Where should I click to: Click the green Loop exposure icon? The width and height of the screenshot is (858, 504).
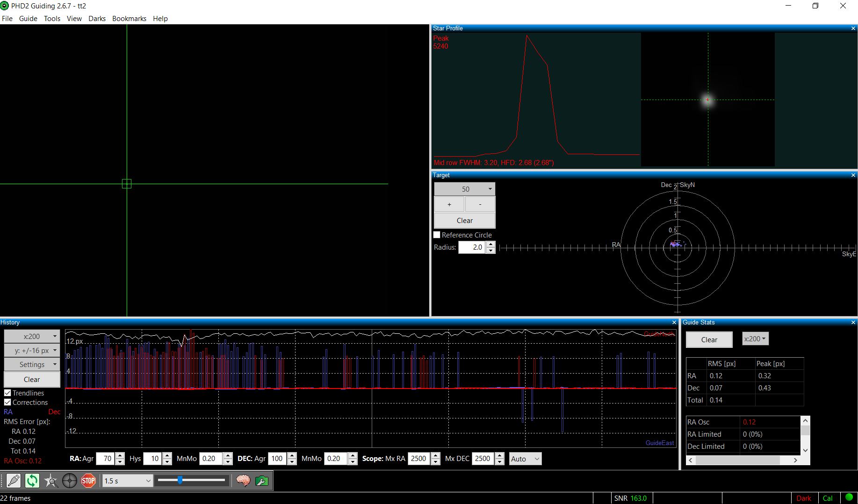(x=32, y=481)
